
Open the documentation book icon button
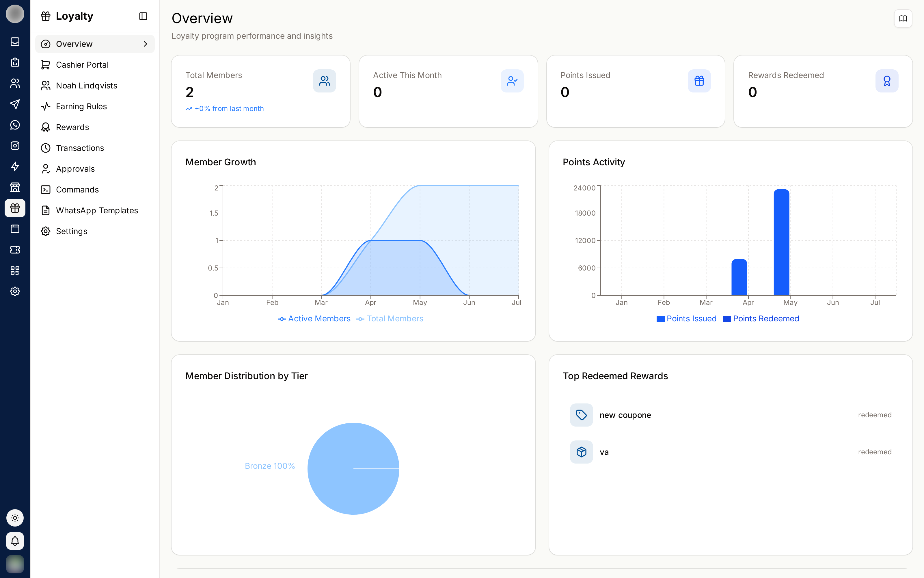tap(903, 18)
